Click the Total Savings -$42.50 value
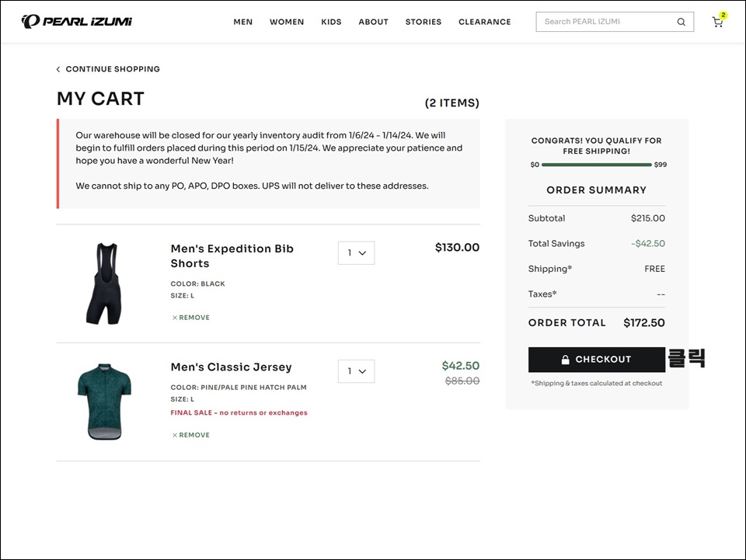Screen dimensions: 746x560 click(x=648, y=243)
